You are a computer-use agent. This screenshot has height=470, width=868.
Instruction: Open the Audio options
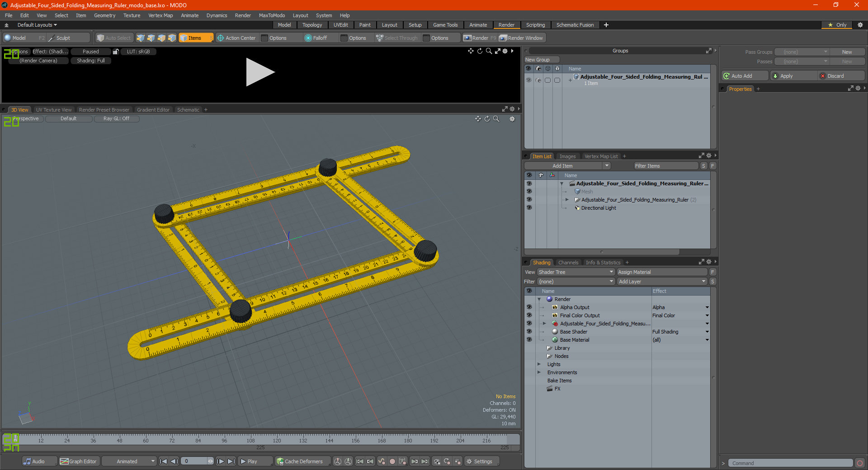[39, 461]
